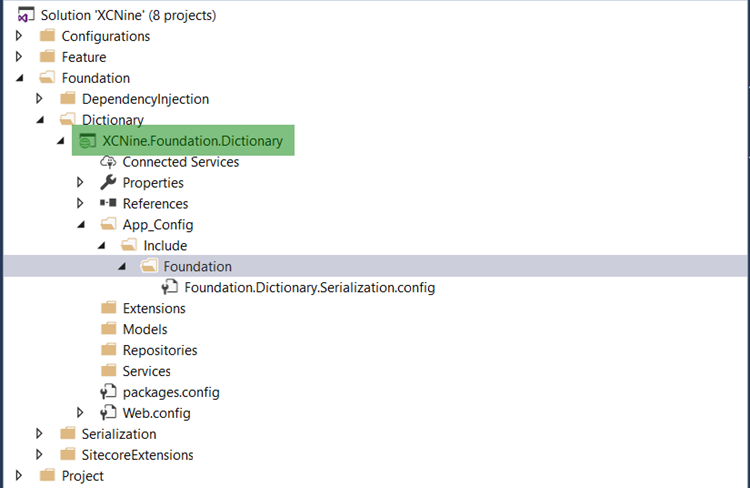This screenshot has height=488, width=750.
Task: Expand the SitecoreExtensions folder
Action: (x=39, y=454)
